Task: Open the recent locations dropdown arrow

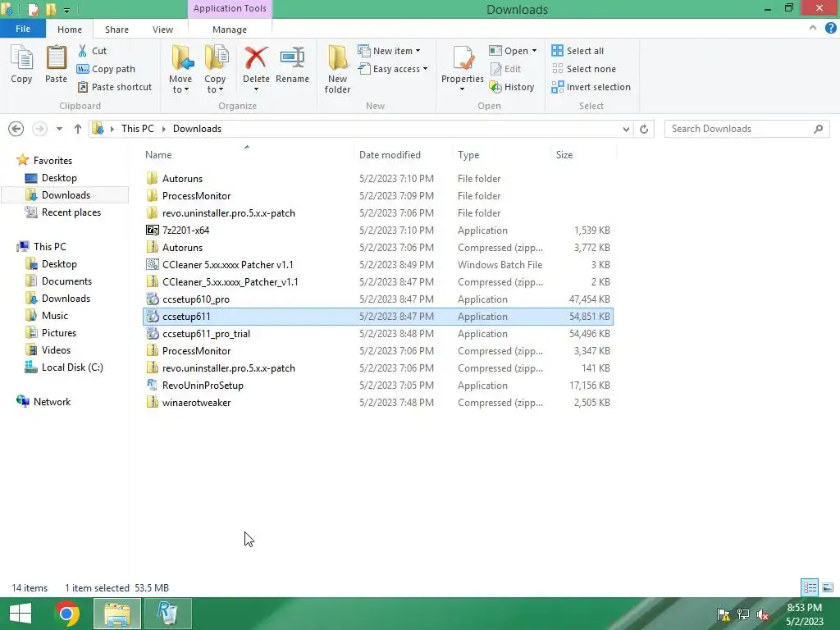Action: pos(59,129)
